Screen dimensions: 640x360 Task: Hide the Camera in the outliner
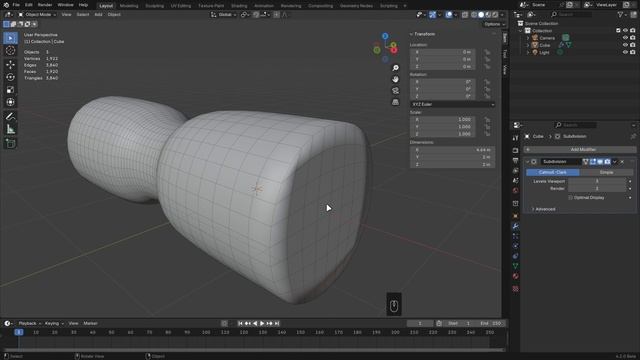[625, 38]
